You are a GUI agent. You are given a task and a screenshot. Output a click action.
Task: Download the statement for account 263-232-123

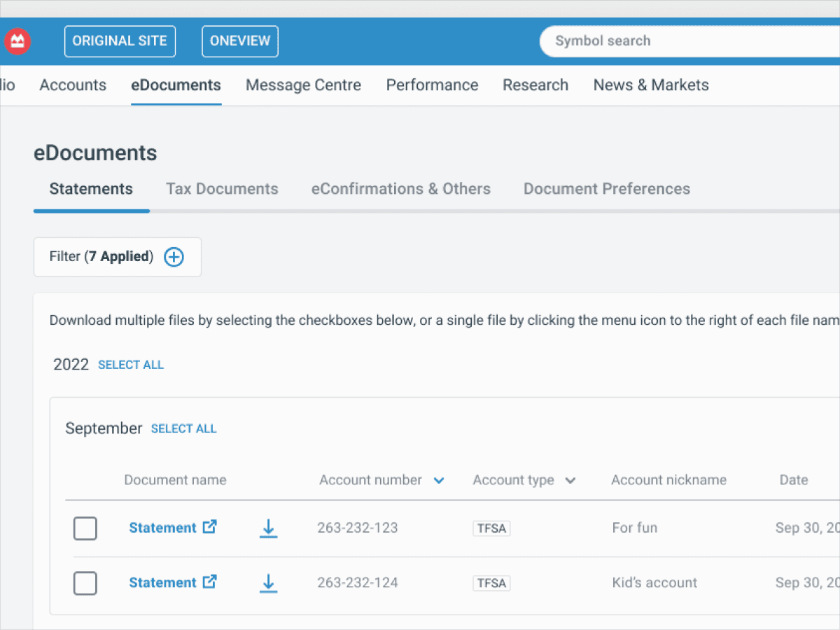[x=268, y=528]
